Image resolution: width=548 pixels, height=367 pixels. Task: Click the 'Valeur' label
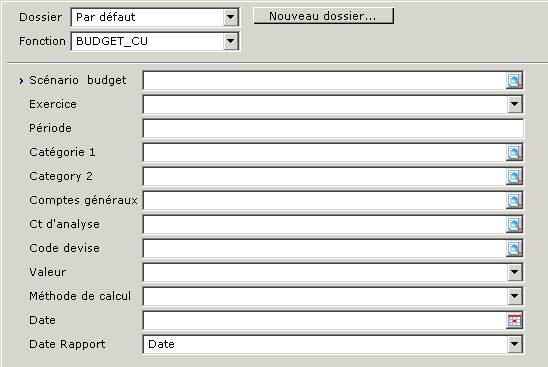48,272
